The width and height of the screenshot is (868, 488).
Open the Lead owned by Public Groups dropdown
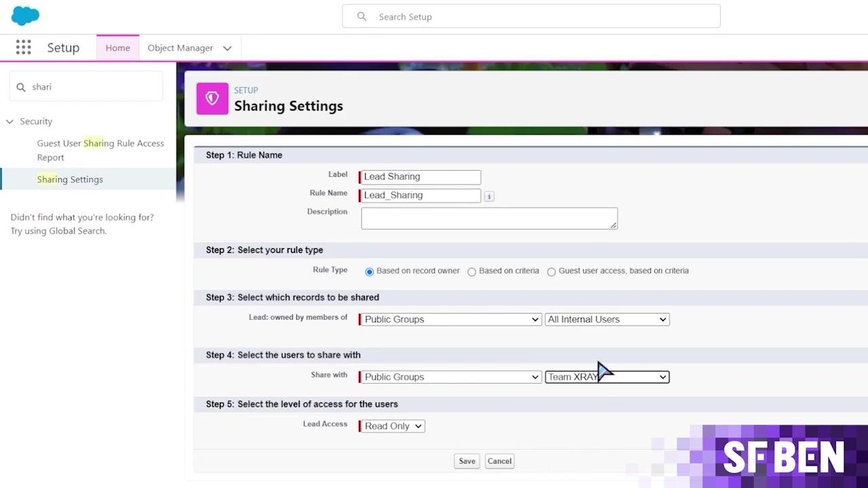(451, 319)
